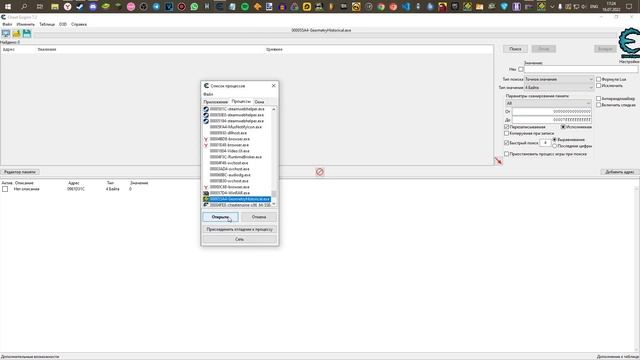640x360 pixels.
Task: Open Telegram from the taskbar
Action: click(x=156, y=7)
